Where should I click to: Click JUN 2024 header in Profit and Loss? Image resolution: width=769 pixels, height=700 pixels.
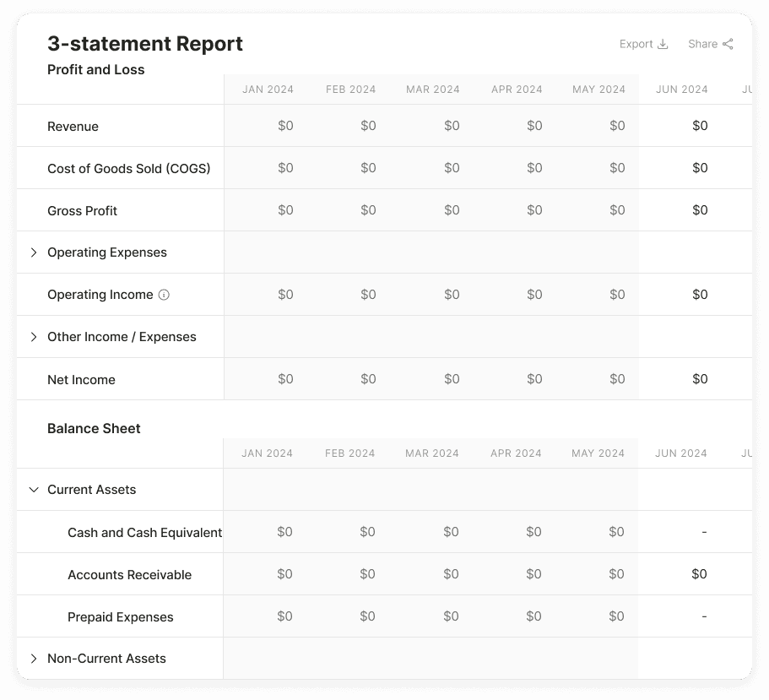click(682, 90)
